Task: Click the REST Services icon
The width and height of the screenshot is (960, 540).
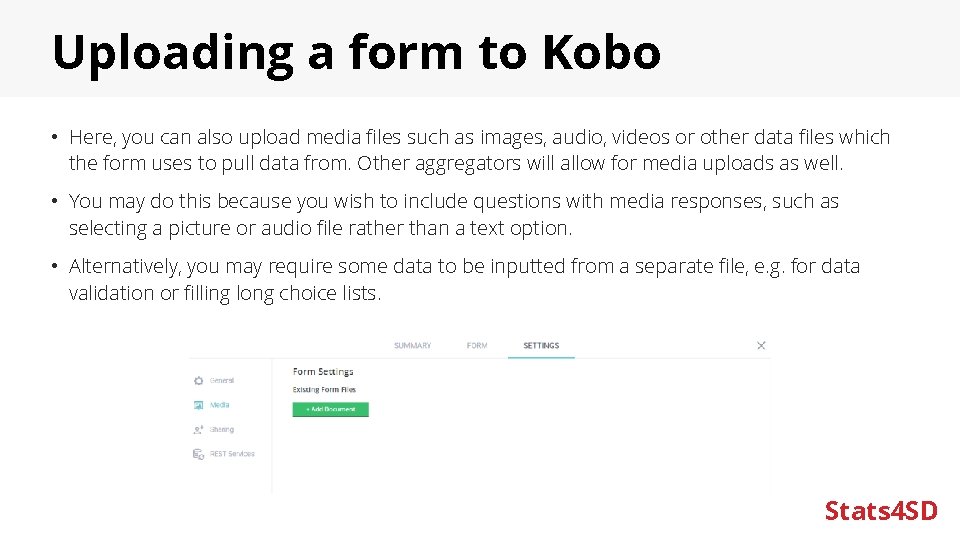Action: [198, 454]
